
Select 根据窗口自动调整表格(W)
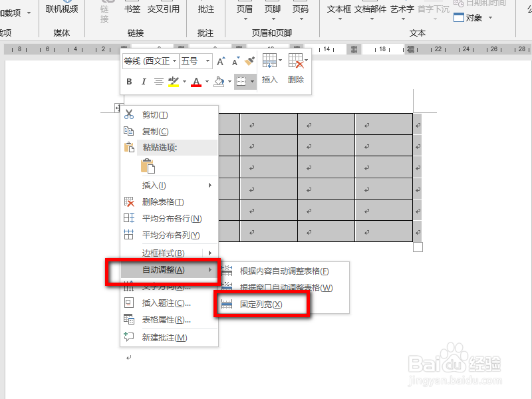pos(285,288)
